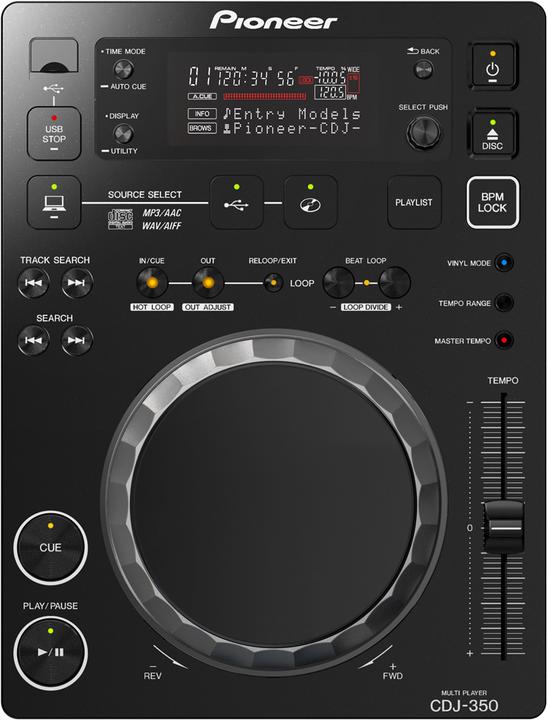Click the track title 'Entry Models' text
The width and height of the screenshot is (547, 720).
297,113
